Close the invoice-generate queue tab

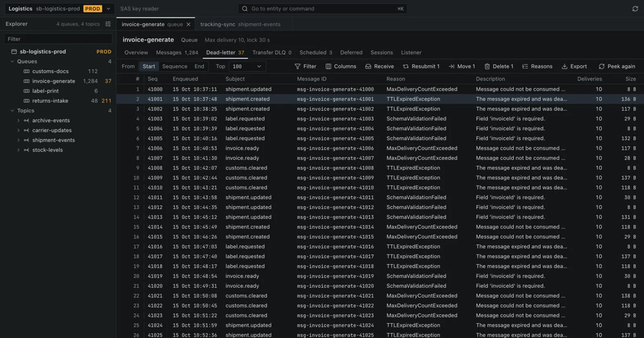click(188, 25)
